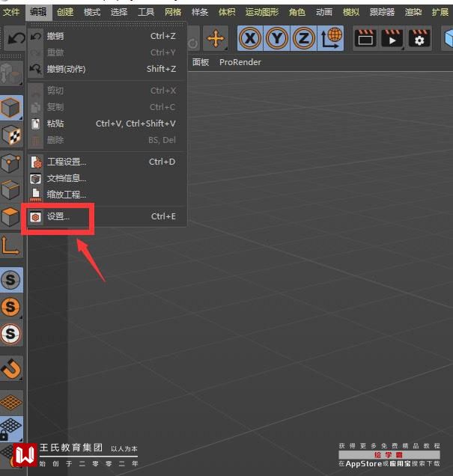453x476 pixels.
Task: Open render settings clapperboard gear icon
Action: (x=419, y=38)
